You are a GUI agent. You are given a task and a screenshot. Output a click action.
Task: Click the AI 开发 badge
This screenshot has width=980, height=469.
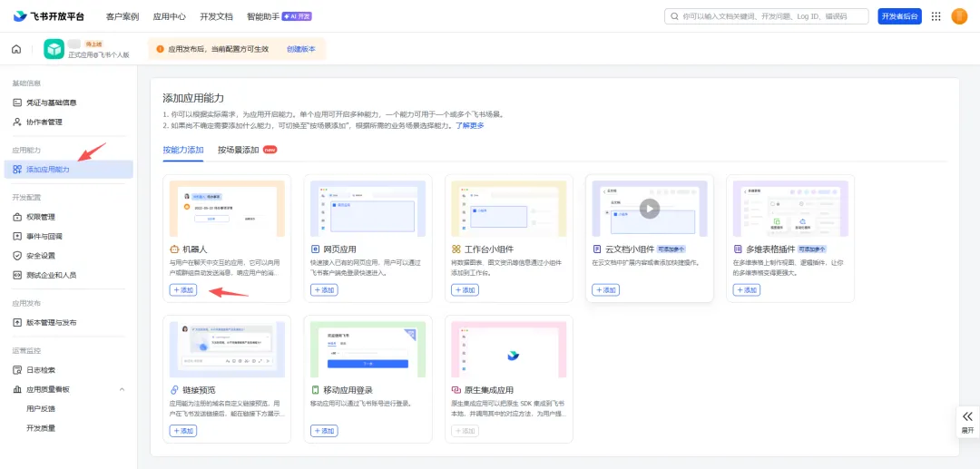coord(297,16)
